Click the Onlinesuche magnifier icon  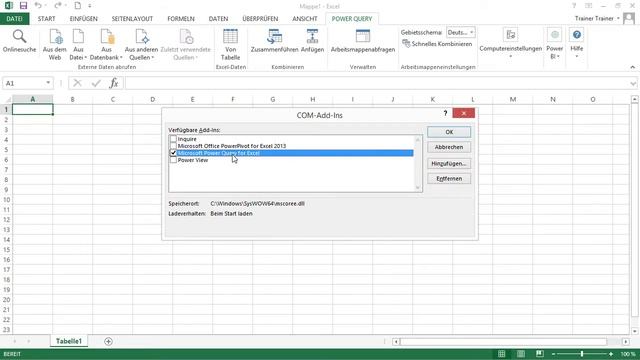19,37
